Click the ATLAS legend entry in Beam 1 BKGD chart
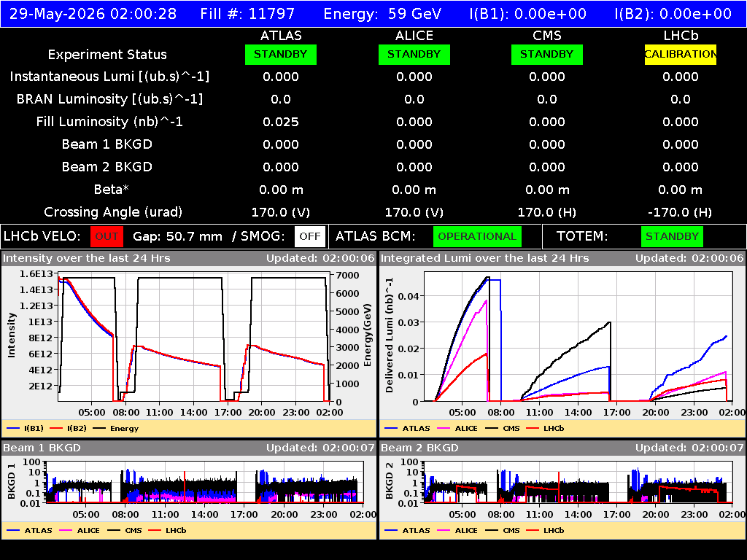 tap(29, 531)
